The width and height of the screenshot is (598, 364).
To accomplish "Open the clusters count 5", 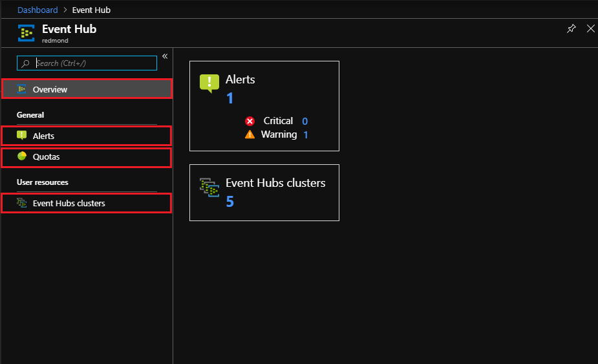I will coord(230,202).
